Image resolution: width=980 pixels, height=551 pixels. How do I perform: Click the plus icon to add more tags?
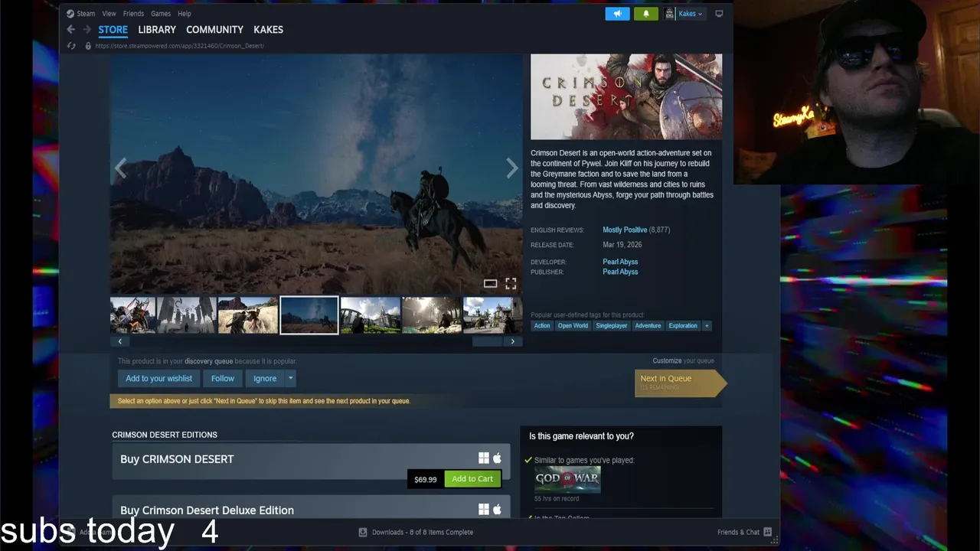pos(707,325)
